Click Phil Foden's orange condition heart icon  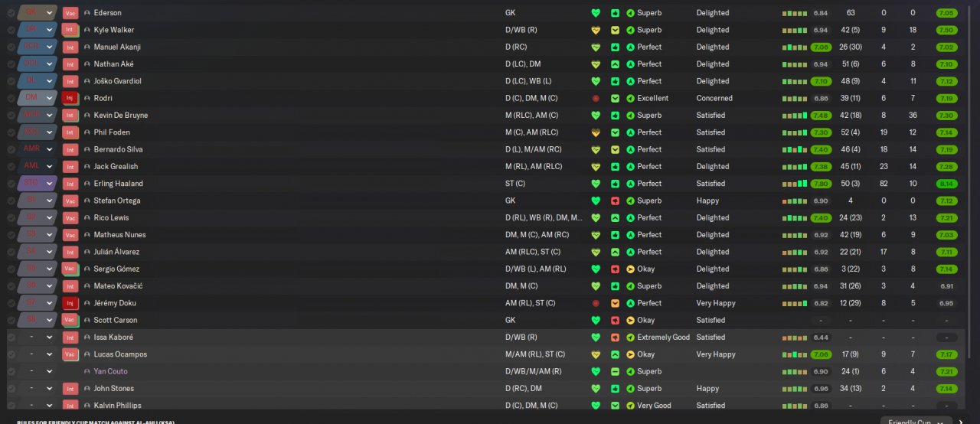coord(596,132)
